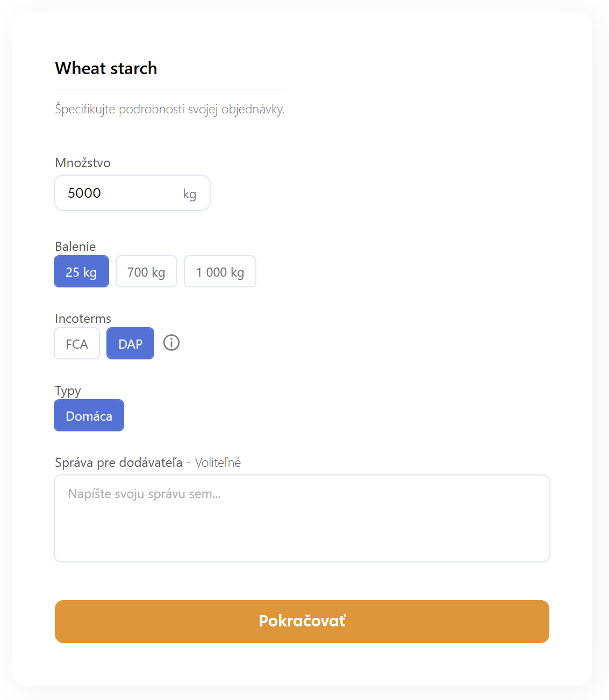Image resolution: width=609 pixels, height=700 pixels.
Task: Choose 700 kg packaging
Action: pos(146,272)
